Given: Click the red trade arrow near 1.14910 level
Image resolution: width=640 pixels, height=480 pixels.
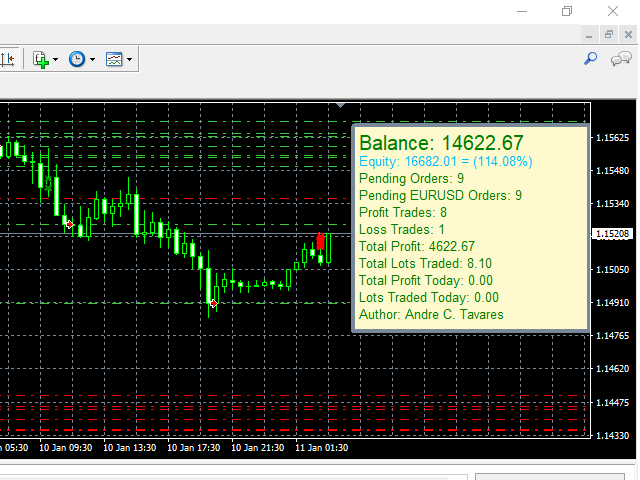Looking at the screenshot, I should (214, 303).
